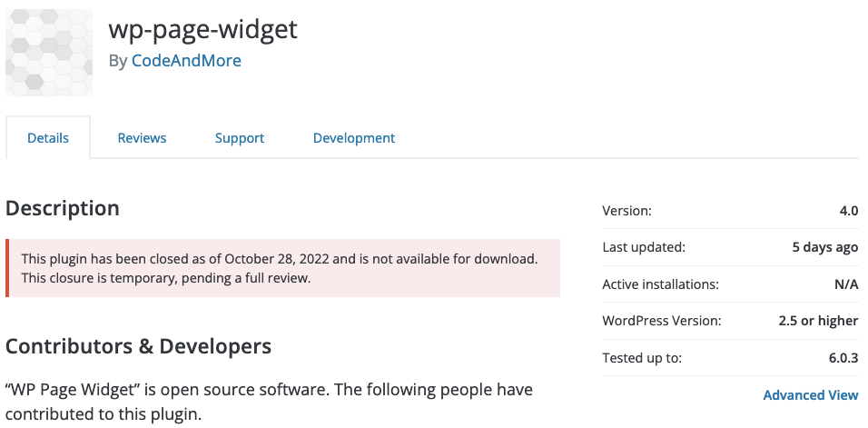
Task: Switch to the Reviews tab
Action: click(142, 138)
